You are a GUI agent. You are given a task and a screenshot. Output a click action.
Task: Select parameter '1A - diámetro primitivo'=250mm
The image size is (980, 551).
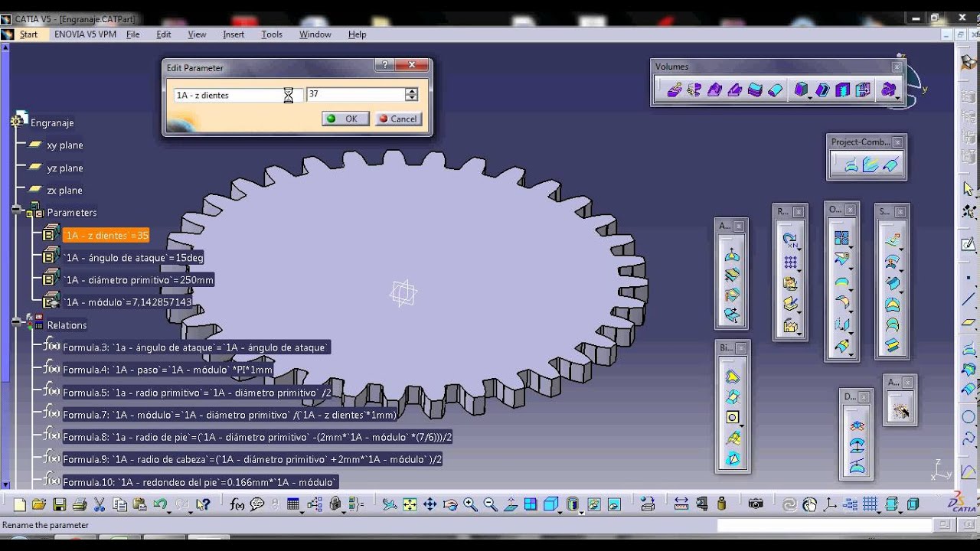point(139,280)
